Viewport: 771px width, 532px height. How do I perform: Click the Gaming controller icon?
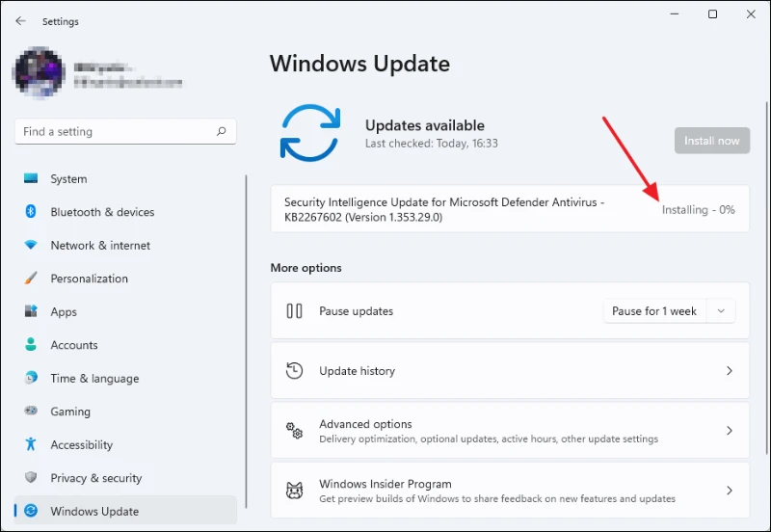tap(31, 411)
